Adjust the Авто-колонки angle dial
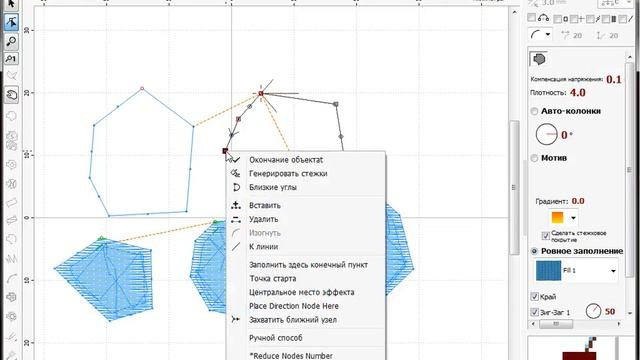 546,134
